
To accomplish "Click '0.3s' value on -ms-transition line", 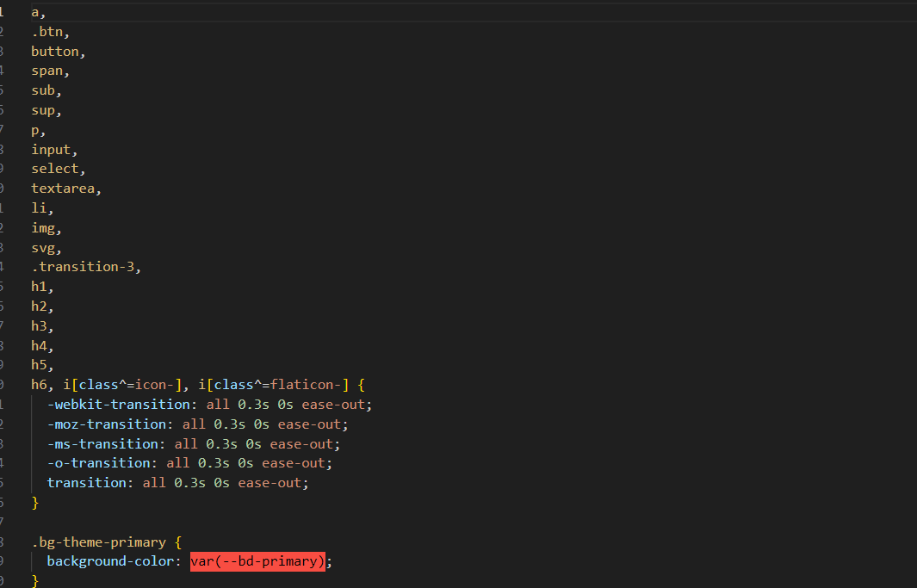I will 221,444.
